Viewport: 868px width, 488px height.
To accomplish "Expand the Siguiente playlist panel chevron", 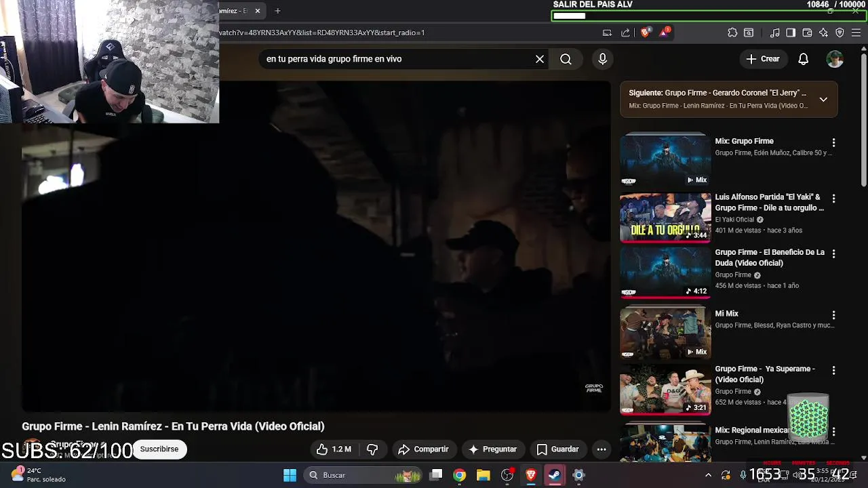I will (x=823, y=100).
